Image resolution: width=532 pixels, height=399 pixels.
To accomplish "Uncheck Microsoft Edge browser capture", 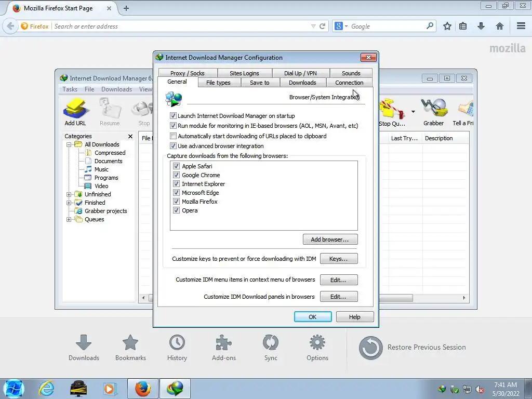I will pos(176,192).
